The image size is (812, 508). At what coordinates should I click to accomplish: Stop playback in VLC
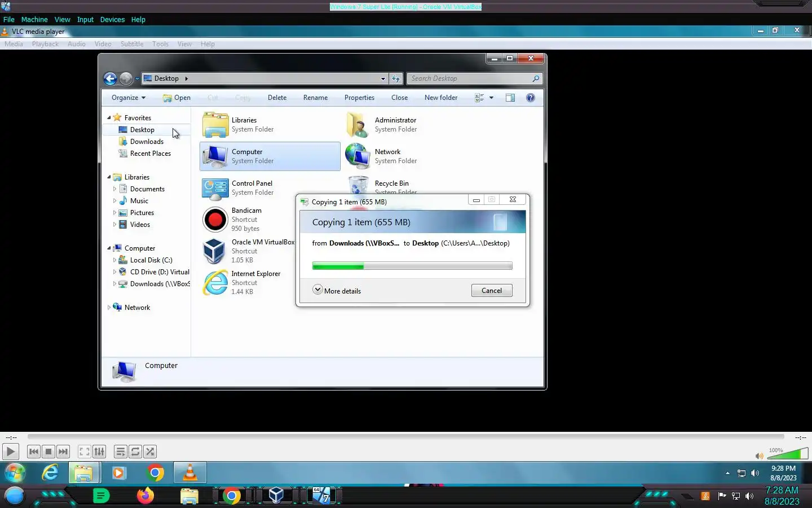(x=48, y=452)
